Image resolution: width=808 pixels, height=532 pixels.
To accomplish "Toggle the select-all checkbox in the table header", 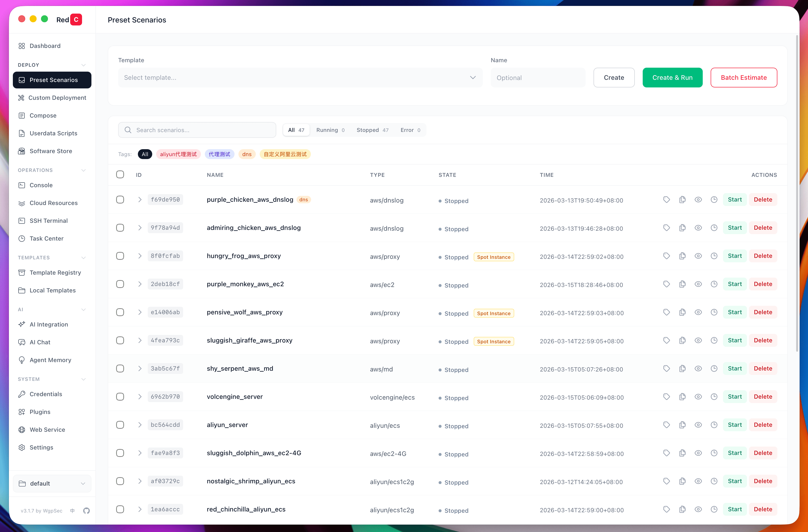I will 120,174.
